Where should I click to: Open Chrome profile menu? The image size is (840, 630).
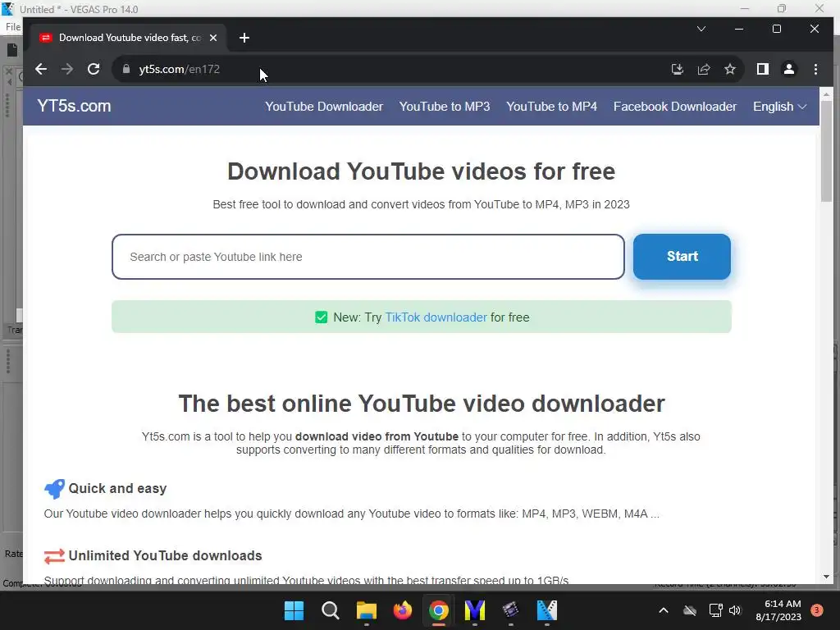[x=789, y=69]
